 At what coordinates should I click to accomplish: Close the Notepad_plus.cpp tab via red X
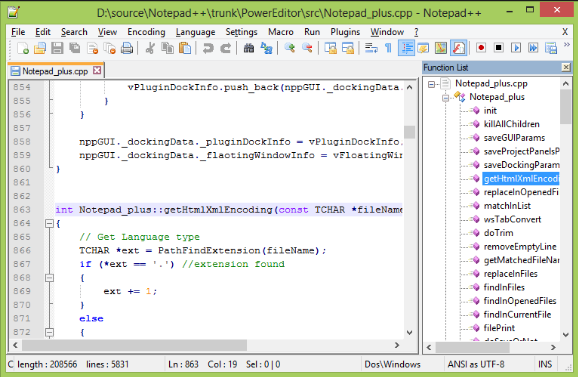tap(97, 70)
